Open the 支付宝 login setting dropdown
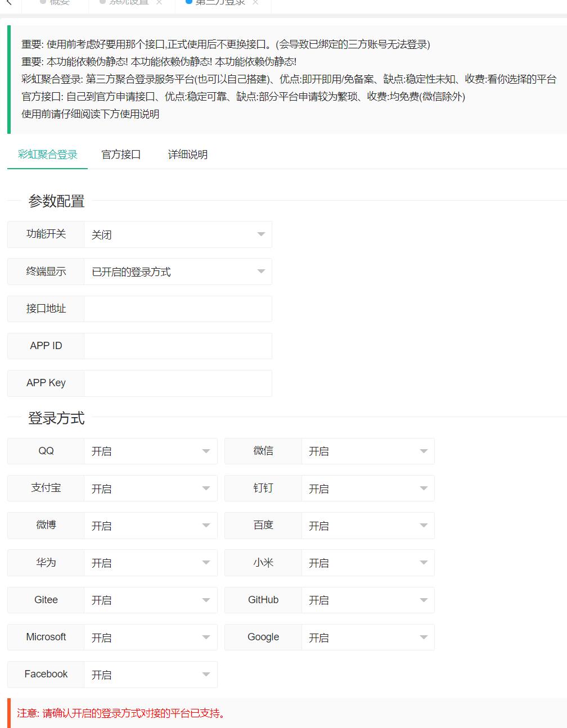Screen dimensions: 567x728 coord(150,488)
